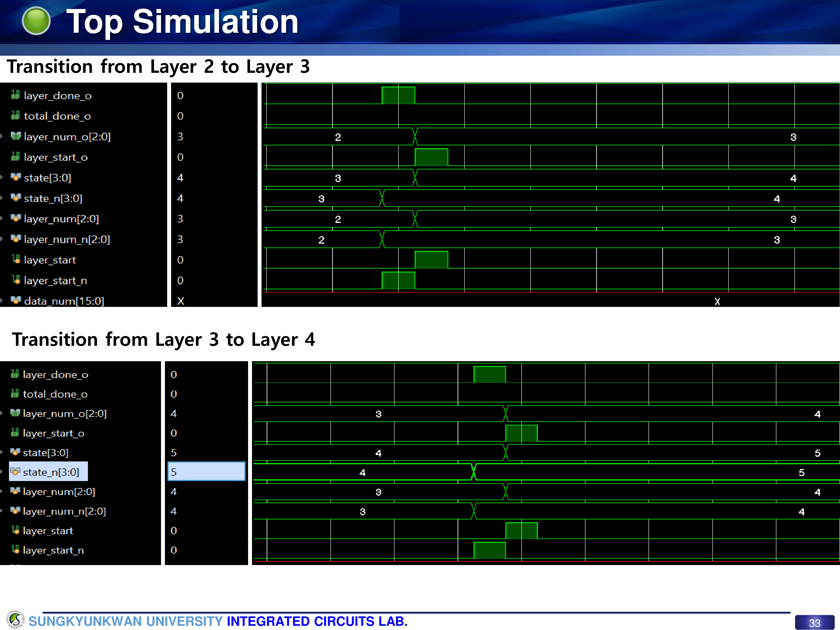Click state[3:0] bus icon in Layer 2 to 3 panel
840x630 pixels.
(x=16, y=177)
